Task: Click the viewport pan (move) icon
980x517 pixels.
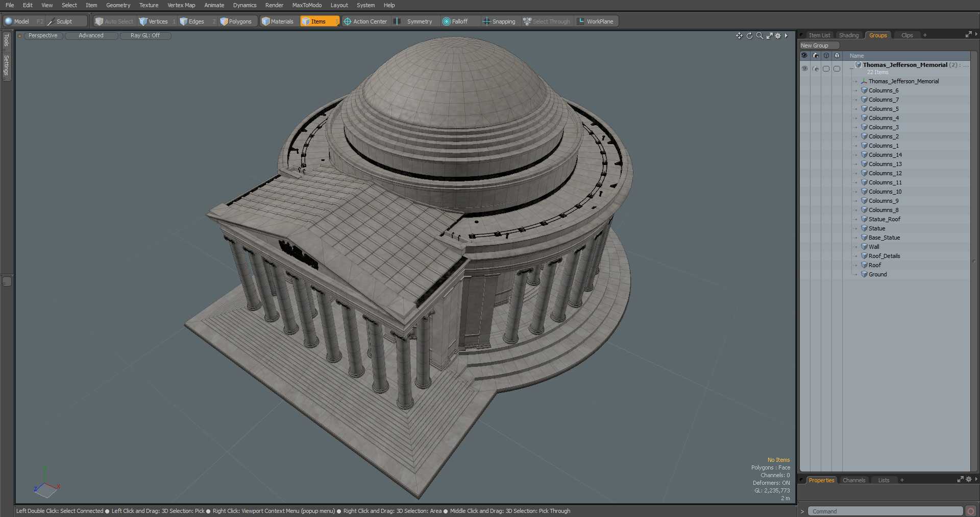Action: [x=739, y=36]
